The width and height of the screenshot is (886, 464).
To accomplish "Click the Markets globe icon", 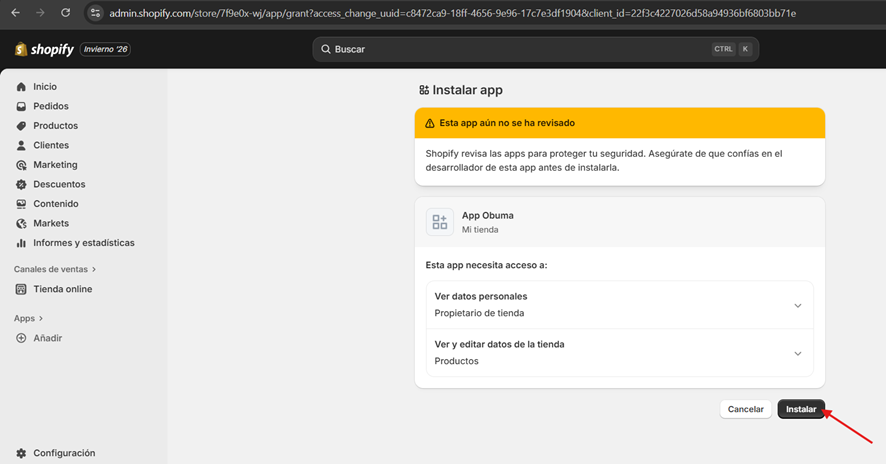I will (x=22, y=223).
